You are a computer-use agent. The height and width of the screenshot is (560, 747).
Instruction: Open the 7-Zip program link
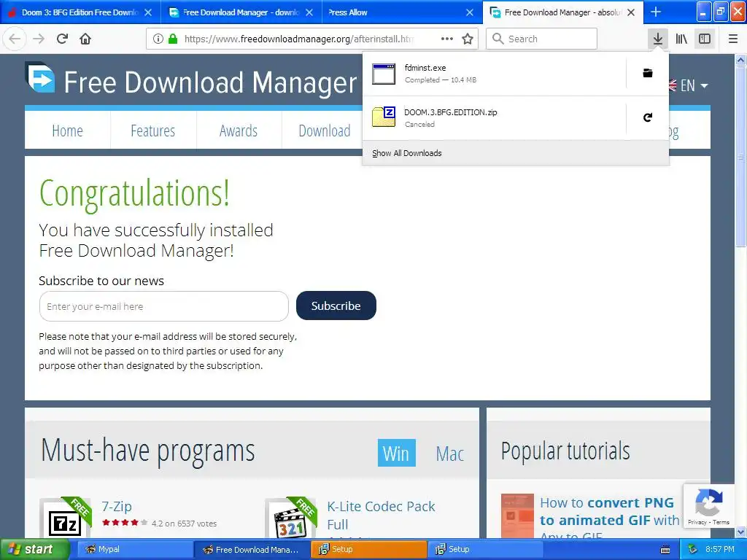(117, 506)
